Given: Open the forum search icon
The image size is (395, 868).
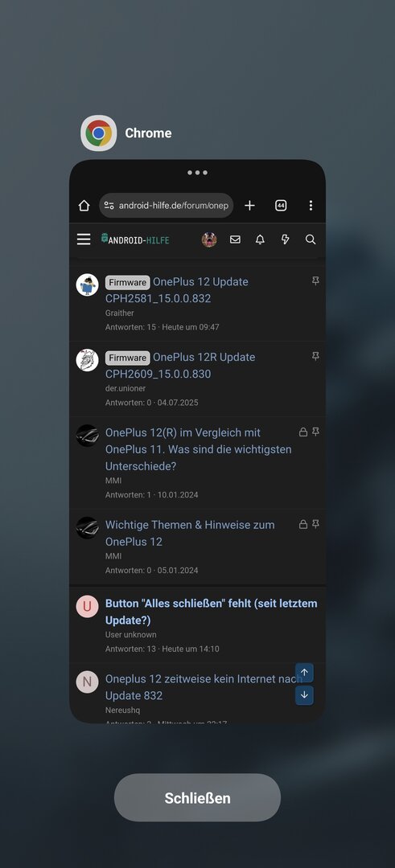Looking at the screenshot, I should tap(311, 240).
